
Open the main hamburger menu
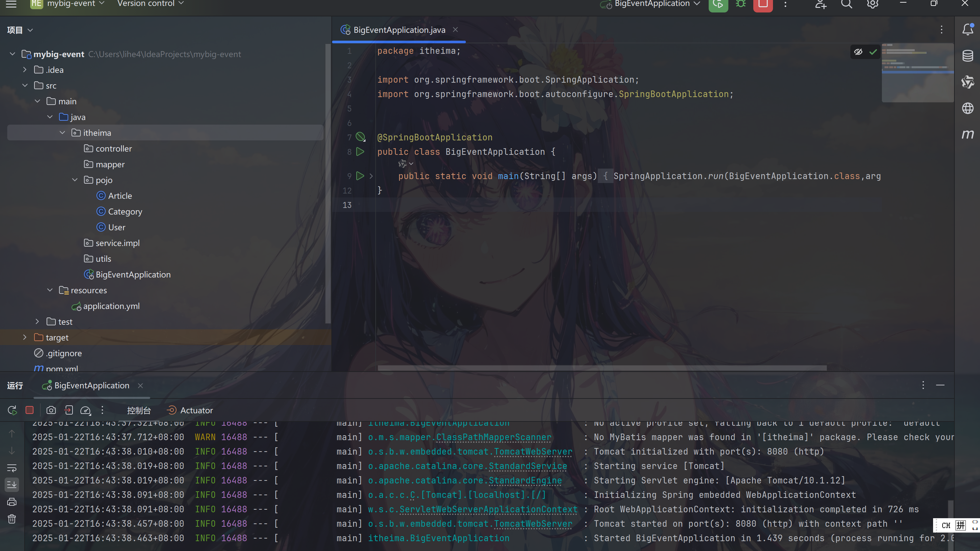click(x=11, y=4)
